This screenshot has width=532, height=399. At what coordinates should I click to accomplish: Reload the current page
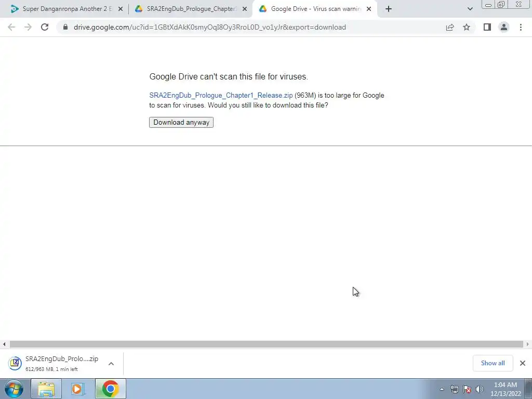coord(45,27)
